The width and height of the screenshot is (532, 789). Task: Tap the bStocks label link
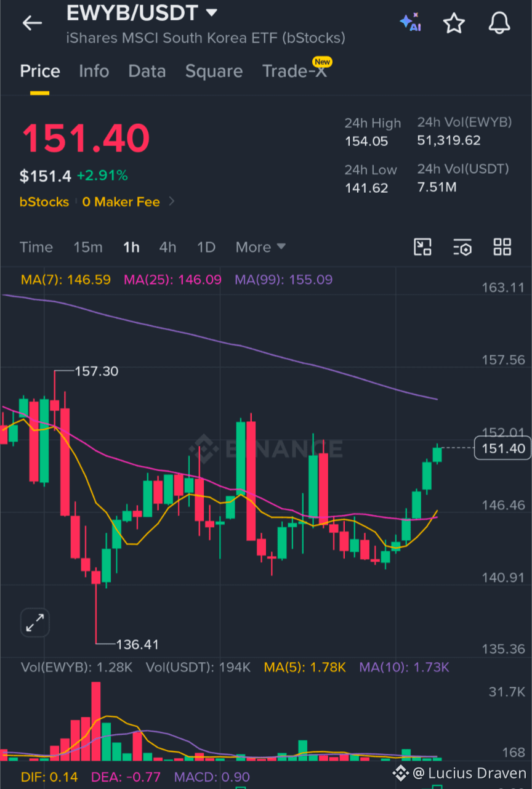coord(44,202)
